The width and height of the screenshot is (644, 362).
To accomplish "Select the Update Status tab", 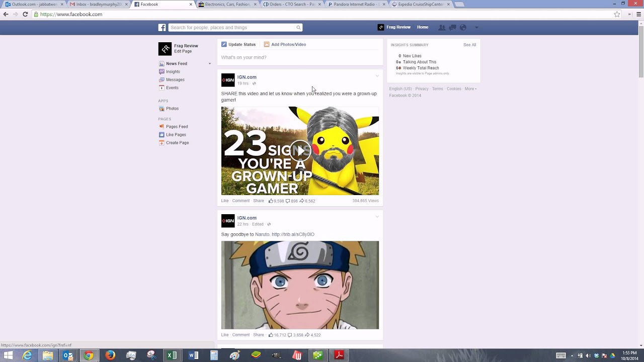I will (238, 44).
